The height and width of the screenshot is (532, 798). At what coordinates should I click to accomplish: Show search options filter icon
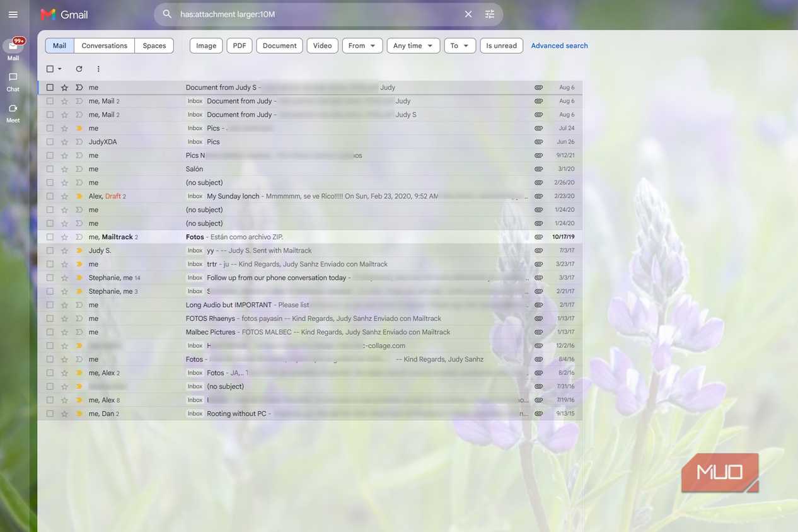[x=490, y=14]
